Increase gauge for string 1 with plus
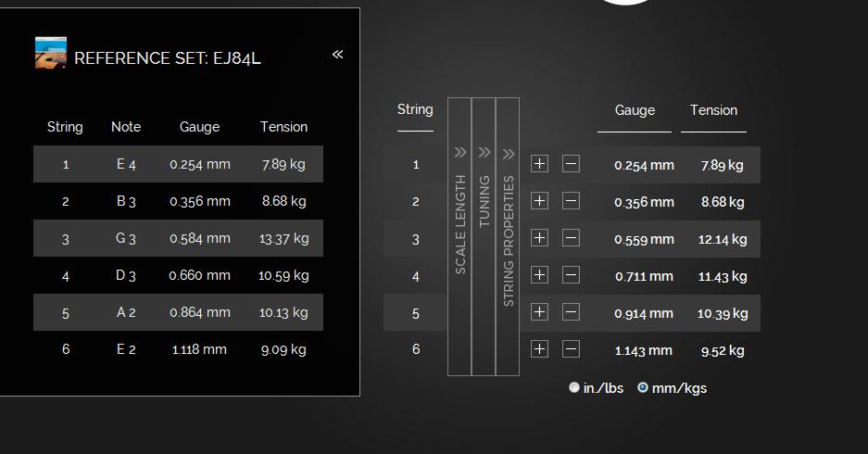The image size is (868, 454). click(x=539, y=164)
